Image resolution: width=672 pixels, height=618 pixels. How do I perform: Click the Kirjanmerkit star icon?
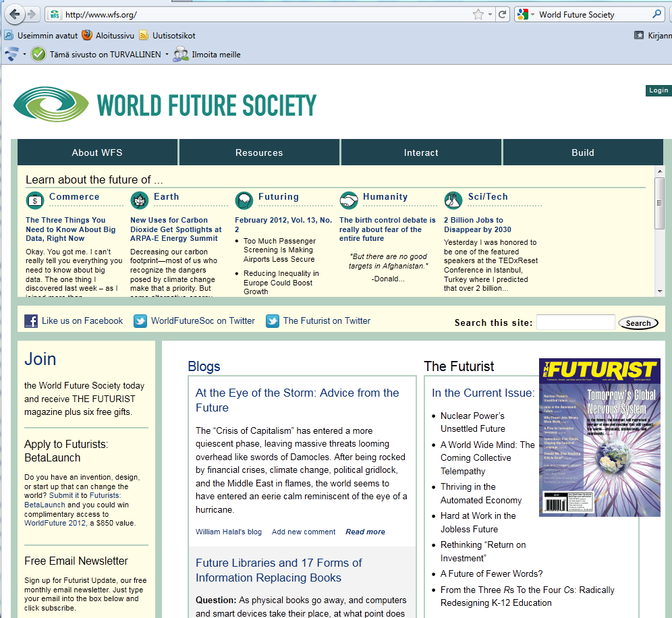[x=638, y=35]
